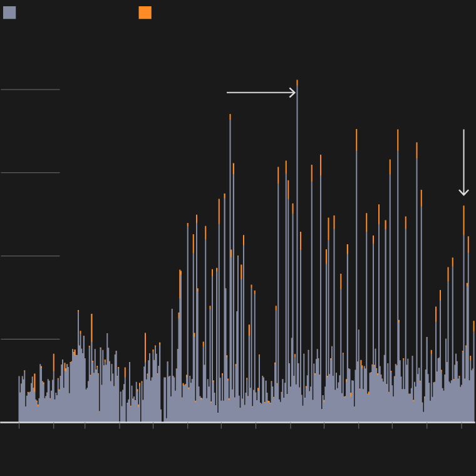Click the orange legend color swatch
This screenshot has width=476, height=476.
pos(145,13)
